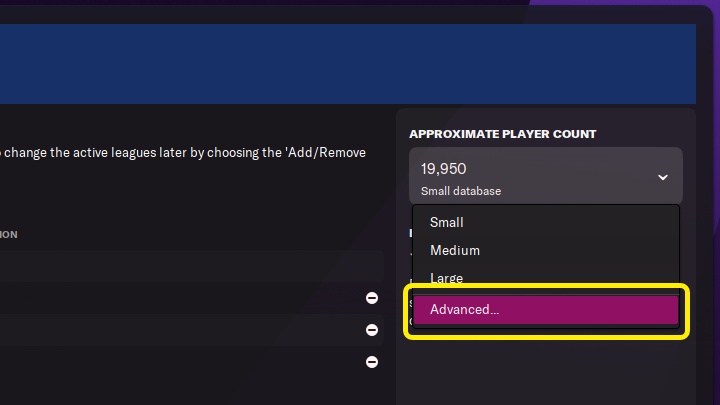This screenshot has height=405, width=720.
Task: Select the first league row in the list
Action: pyautogui.click(x=180, y=298)
